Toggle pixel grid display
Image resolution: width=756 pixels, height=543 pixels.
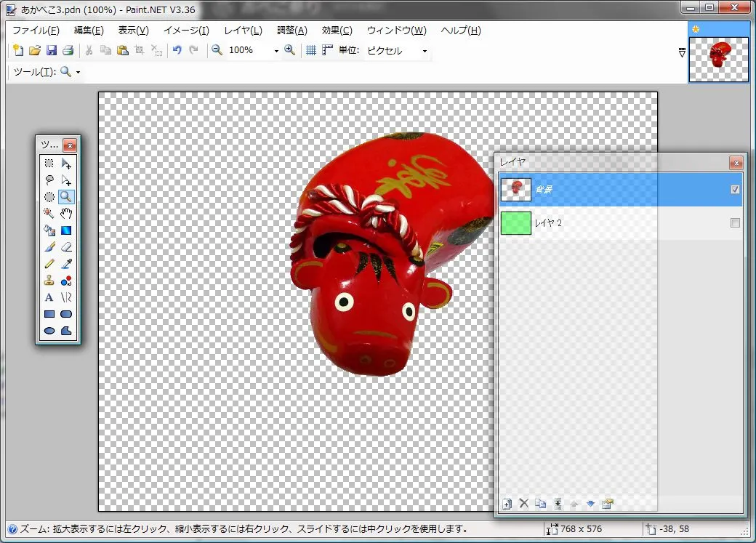tap(310, 50)
